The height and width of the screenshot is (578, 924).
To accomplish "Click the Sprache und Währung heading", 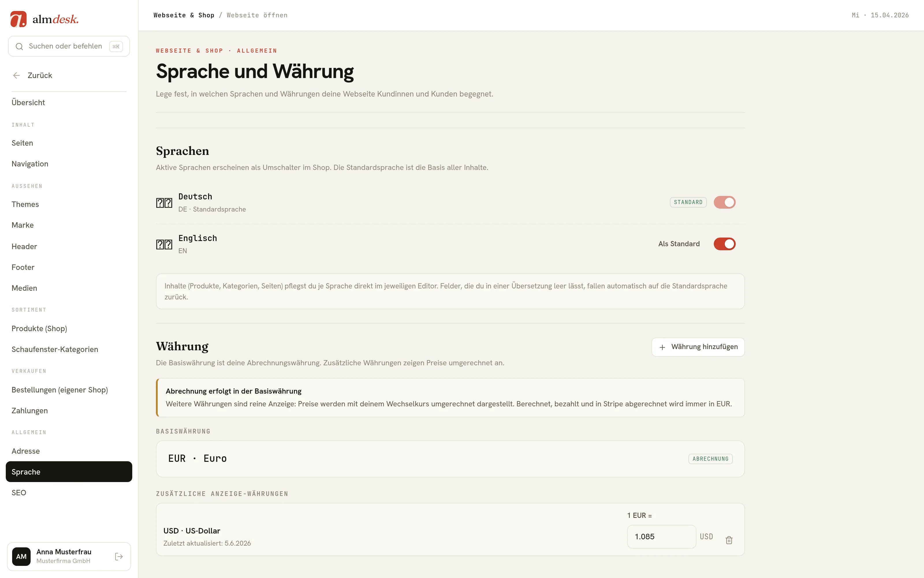I will tap(255, 71).
